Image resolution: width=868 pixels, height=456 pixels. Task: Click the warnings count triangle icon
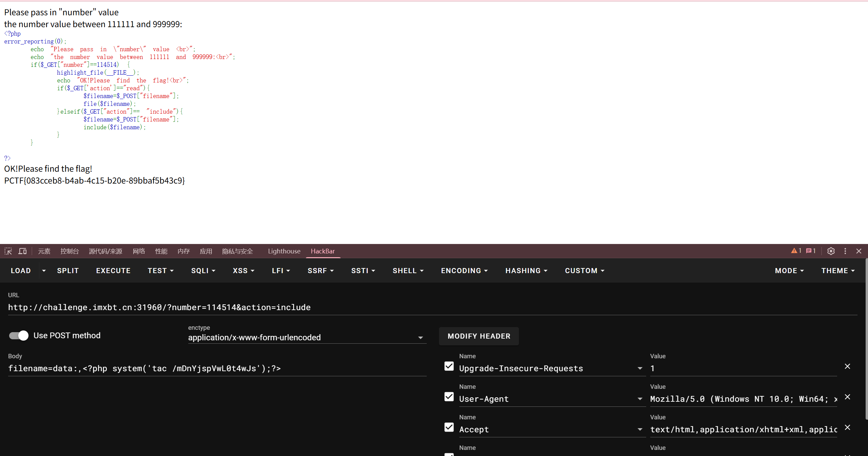(794, 251)
